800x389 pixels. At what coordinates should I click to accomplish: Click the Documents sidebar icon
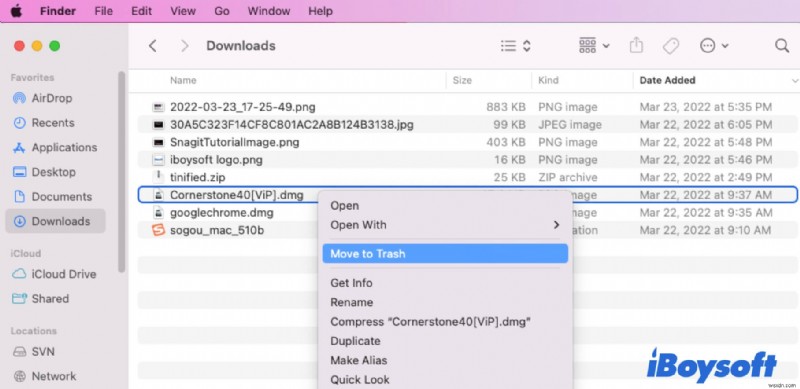point(19,197)
